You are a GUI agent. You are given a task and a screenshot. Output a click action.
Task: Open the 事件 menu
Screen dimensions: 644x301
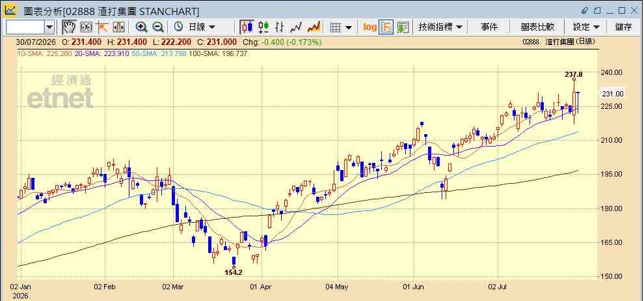coord(489,27)
